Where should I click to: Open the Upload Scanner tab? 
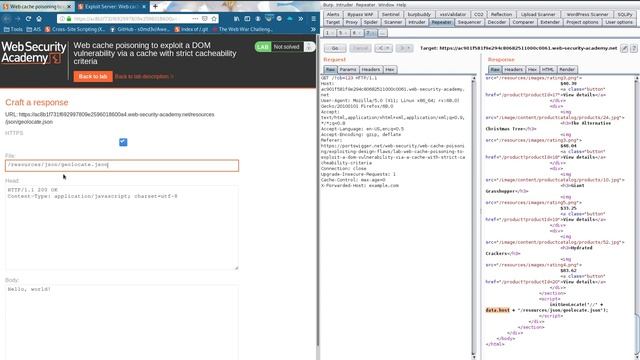tap(538, 14)
